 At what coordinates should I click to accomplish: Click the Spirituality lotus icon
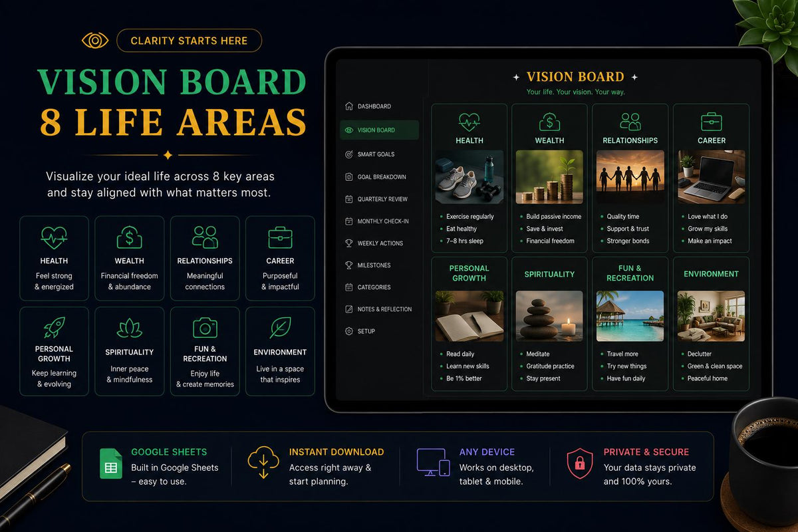click(129, 328)
